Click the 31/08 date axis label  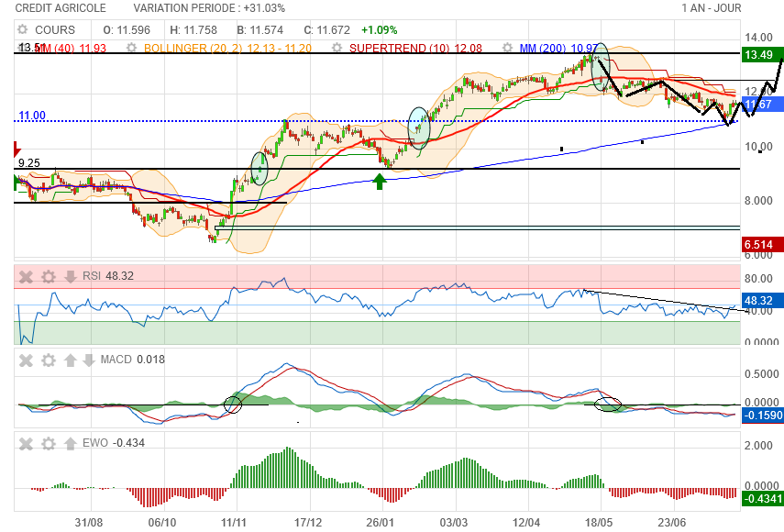pyautogui.click(x=89, y=523)
